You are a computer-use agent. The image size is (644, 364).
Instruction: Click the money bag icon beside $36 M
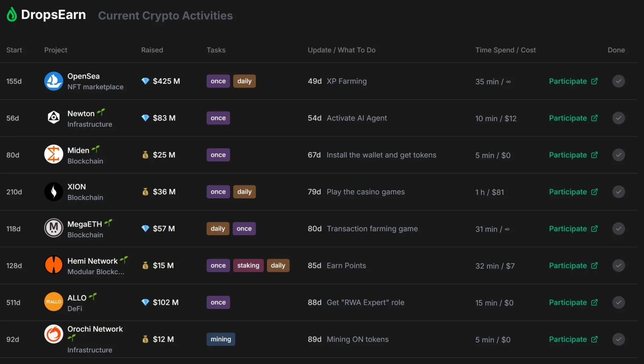pyautogui.click(x=146, y=192)
